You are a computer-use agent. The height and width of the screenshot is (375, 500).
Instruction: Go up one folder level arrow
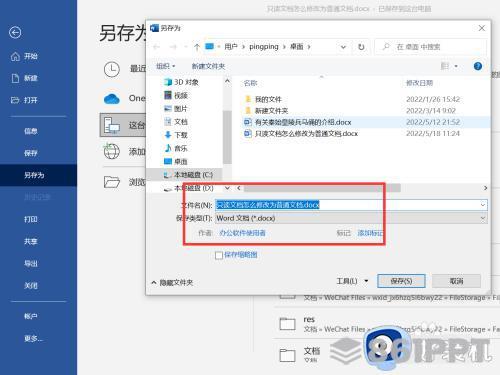(x=197, y=47)
